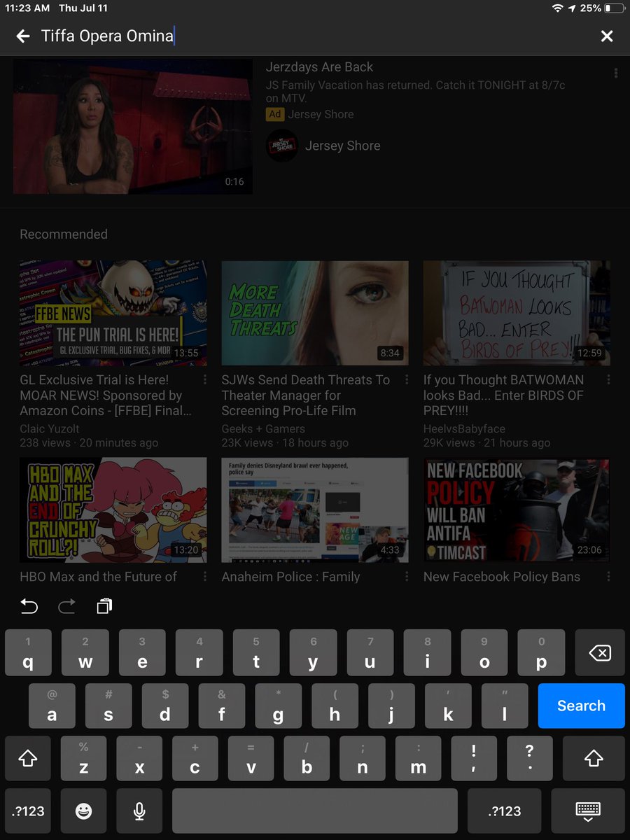The height and width of the screenshot is (840, 630).
Task: Open options for New Facebook Policy video
Action: pyautogui.click(x=608, y=577)
